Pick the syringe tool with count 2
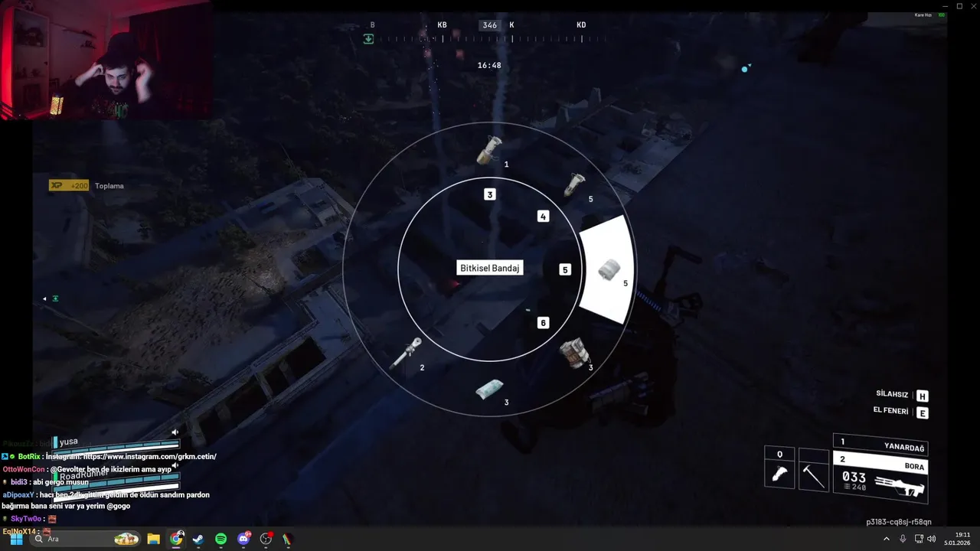The width and height of the screenshot is (980, 551). pos(406,353)
